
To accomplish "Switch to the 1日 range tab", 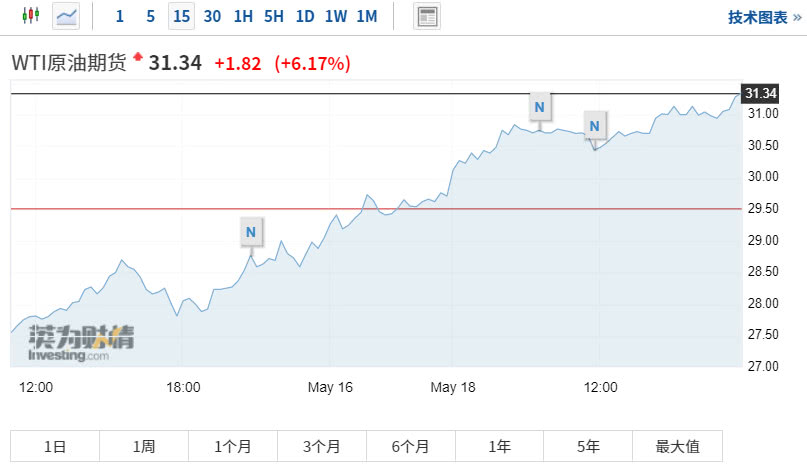I will tap(55, 447).
